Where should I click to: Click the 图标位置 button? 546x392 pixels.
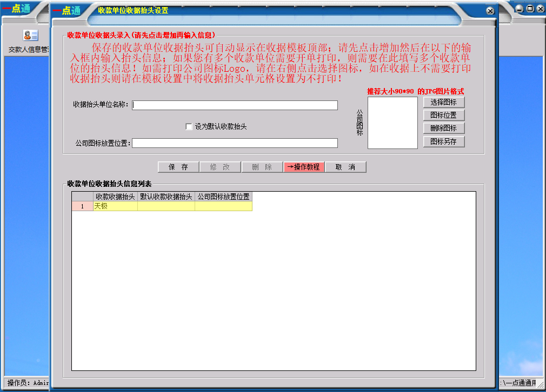(x=444, y=115)
